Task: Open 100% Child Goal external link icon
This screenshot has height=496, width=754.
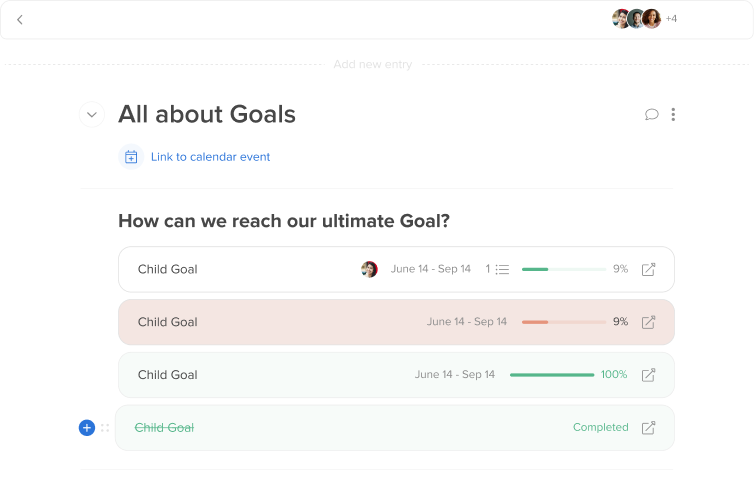Action: pos(648,375)
